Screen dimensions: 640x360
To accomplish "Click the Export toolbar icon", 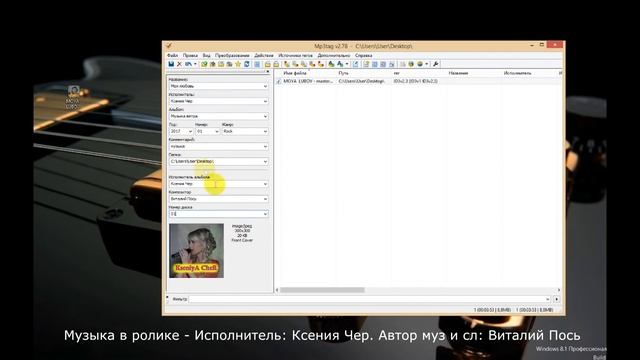I will pos(356,64).
